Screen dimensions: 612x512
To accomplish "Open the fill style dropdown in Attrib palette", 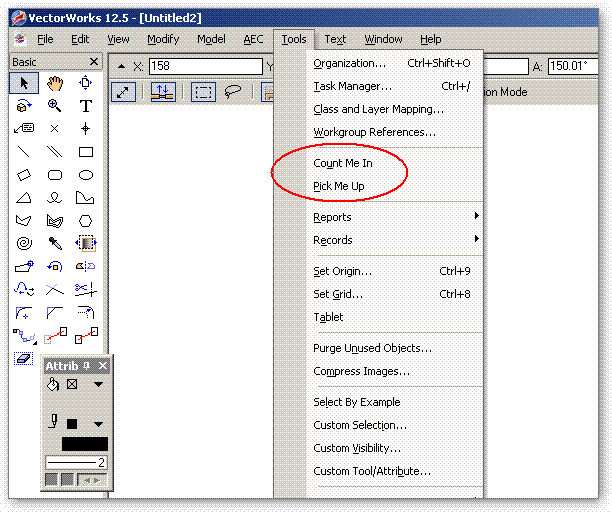I will [x=98, y=384].
